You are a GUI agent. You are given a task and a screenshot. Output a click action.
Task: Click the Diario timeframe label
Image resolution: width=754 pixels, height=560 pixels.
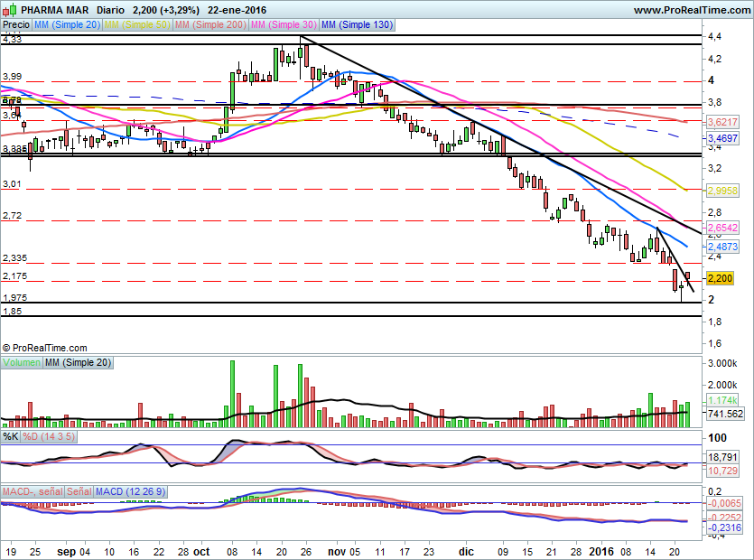pos(110,10)
